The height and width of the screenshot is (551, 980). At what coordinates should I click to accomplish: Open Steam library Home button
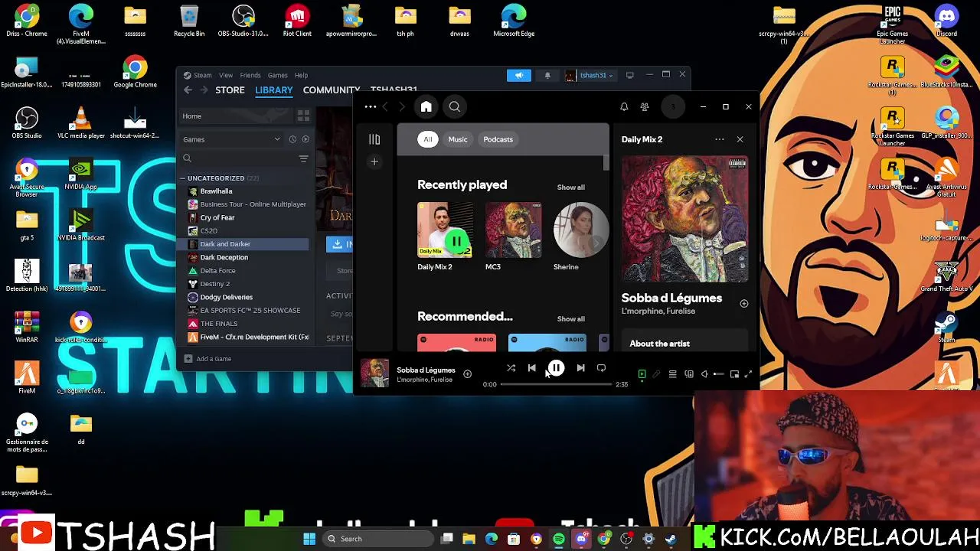point(237,116)
